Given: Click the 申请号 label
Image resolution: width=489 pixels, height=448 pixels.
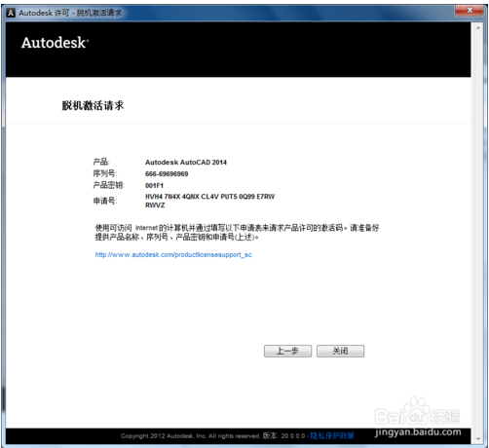Looking at the screenshot, I should click(105, 201).
